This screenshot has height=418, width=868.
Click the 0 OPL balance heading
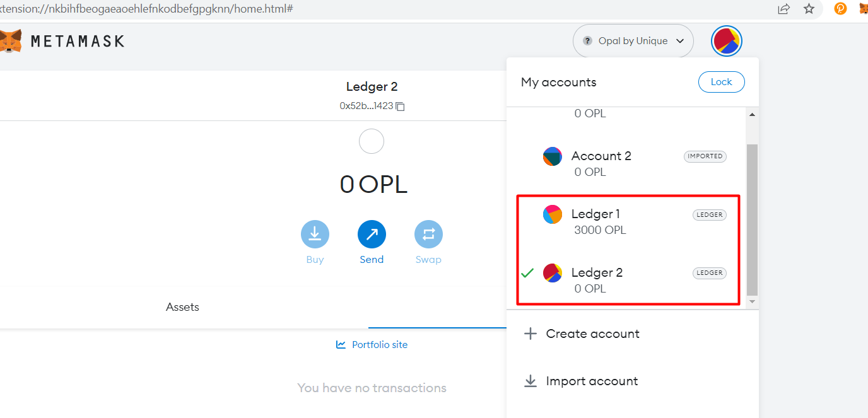coord(373,184)
